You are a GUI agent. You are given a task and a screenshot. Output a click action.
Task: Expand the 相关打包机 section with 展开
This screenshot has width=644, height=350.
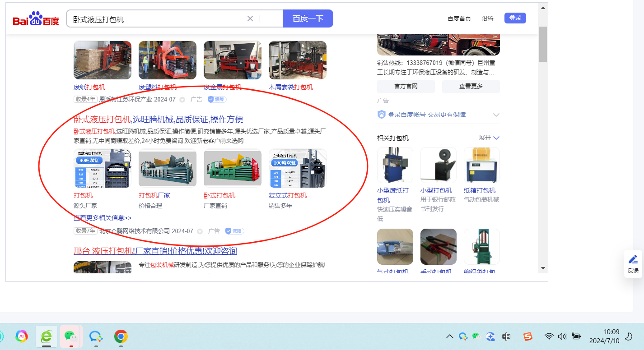click(490, 138)
